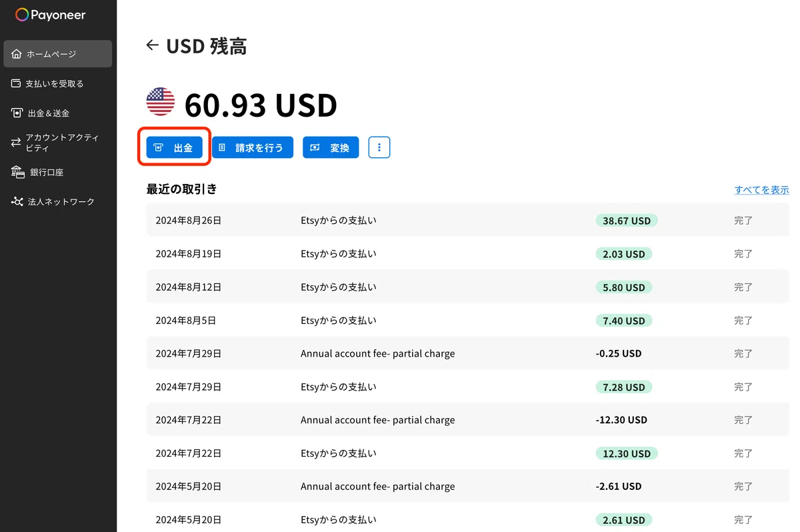This screenshot has width=800, height=532.
Task: Click the 変換 convert button
Action: tap(331, 147)
